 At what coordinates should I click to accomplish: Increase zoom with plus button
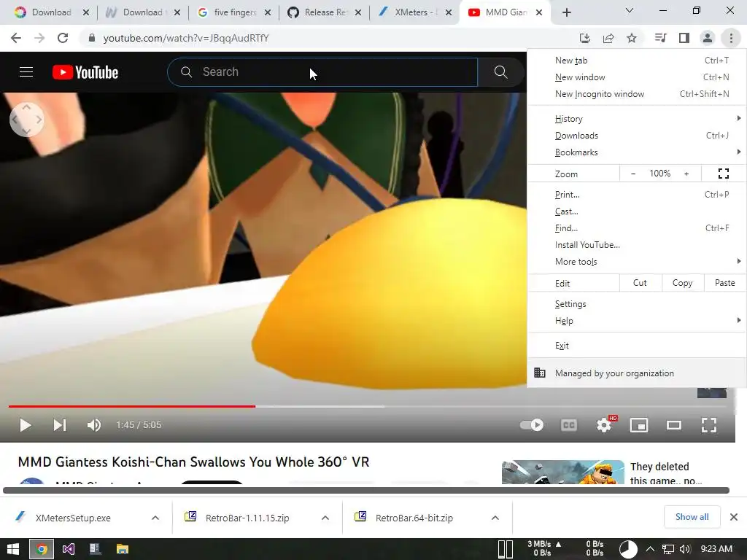pyautogui.click(x=686, y=174)
